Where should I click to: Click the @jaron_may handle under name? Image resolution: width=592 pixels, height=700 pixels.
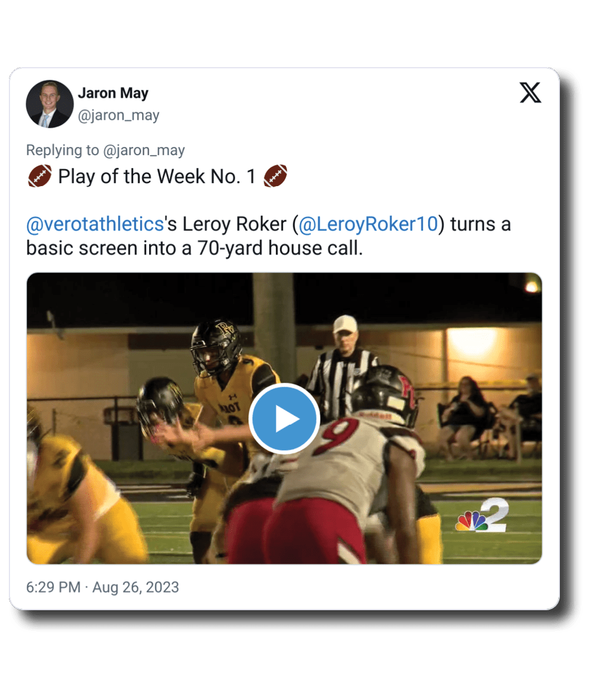tap(118, 115)
